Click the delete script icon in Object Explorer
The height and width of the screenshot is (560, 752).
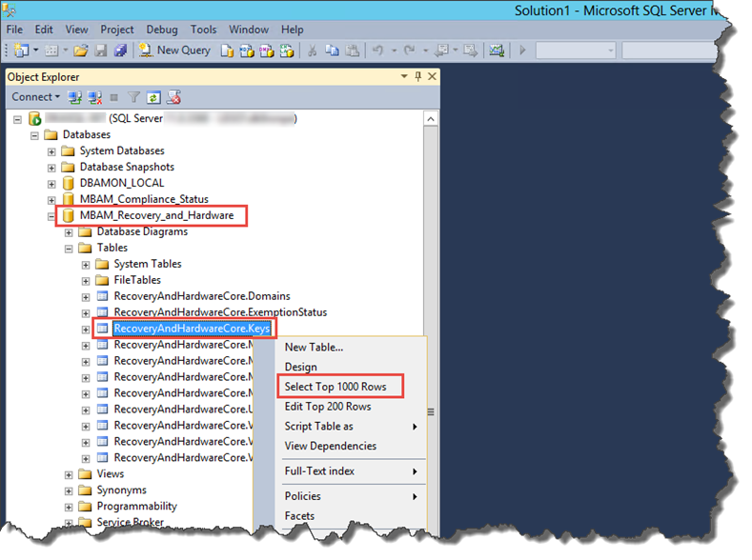pyautogui.click(x=173, y=97)
